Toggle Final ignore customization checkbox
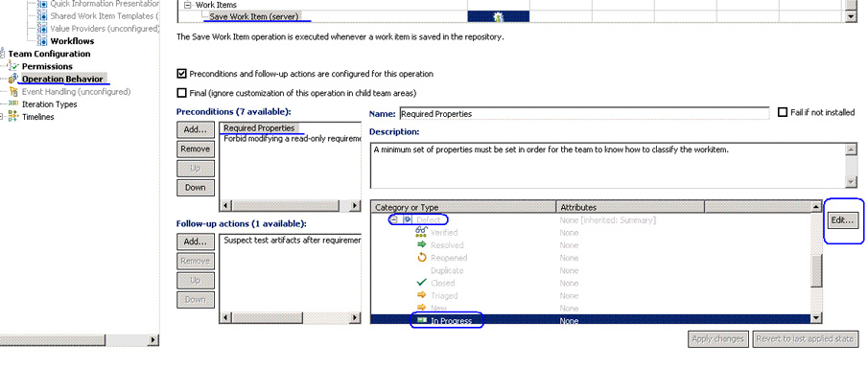868x368 pixels. [x=181, y=93]
